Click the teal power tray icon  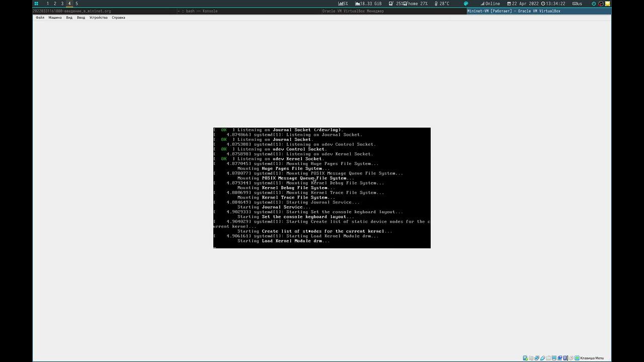(594, 4)
